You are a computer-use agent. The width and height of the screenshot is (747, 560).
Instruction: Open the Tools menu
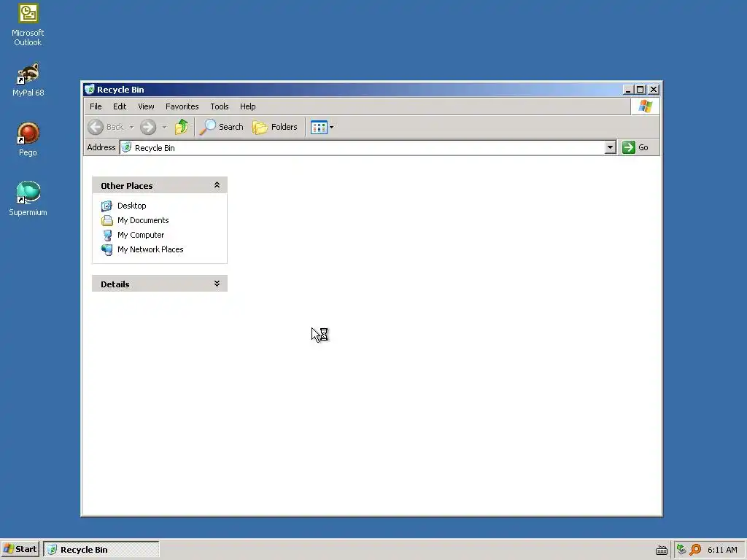(x=220, y=106)
